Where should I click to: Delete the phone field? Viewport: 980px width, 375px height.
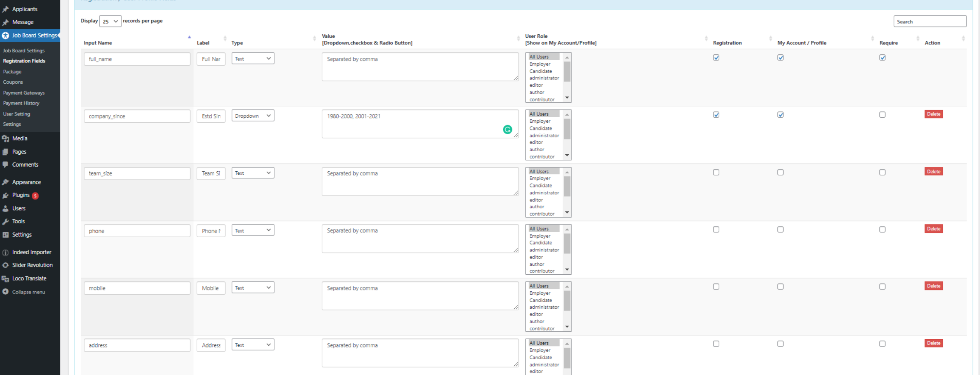[934, 229]
